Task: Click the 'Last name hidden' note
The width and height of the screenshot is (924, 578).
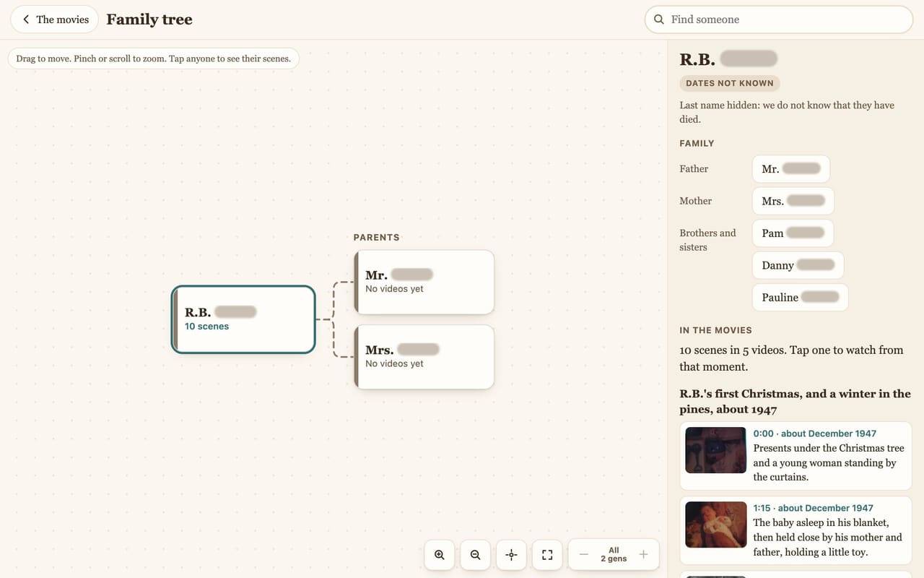Action: coord(787,112)
